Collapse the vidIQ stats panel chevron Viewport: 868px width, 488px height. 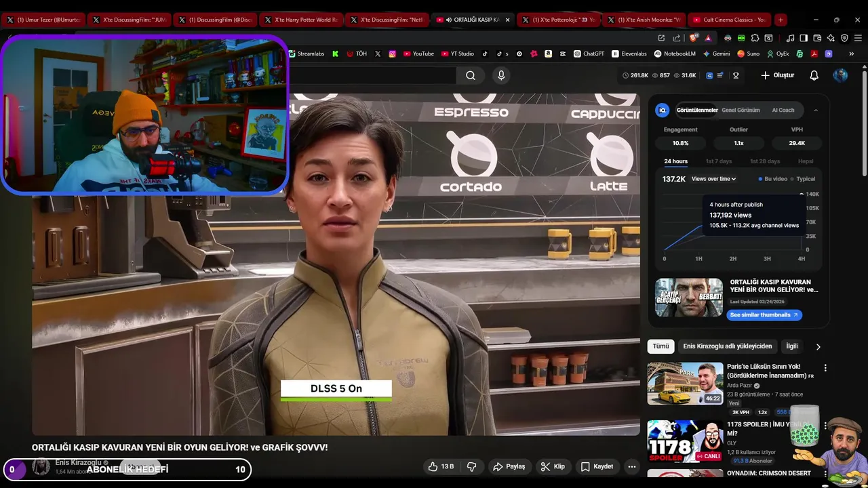pyautogui.click(x=816, y=110)
